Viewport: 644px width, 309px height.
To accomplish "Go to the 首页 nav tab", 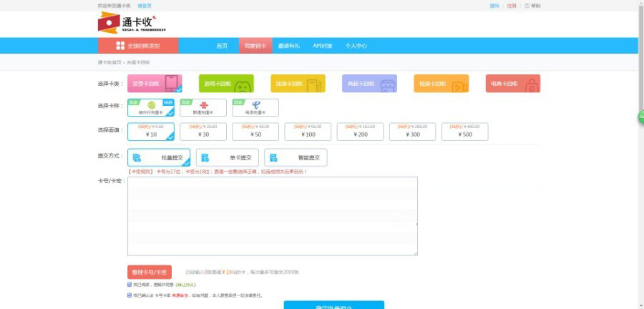I will pyautogui.click(x=222, y=46).
